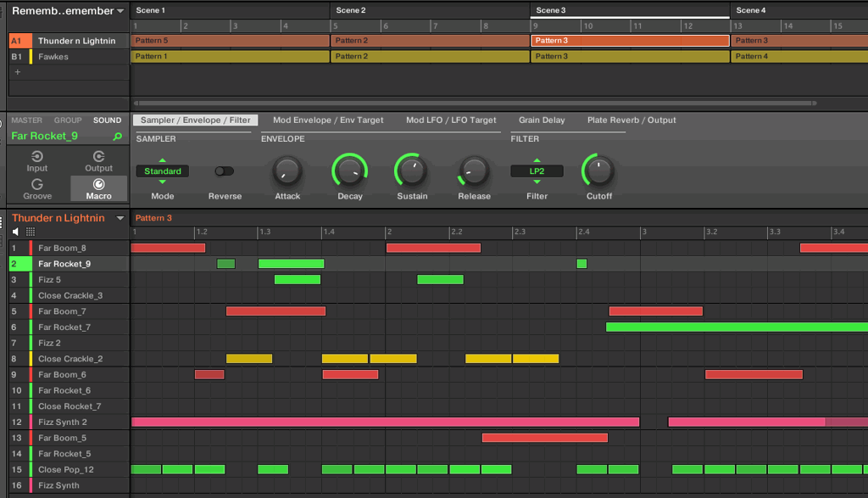Select the Macro icon
Viewport: 868px width, 498px height.
[x=98, y=184]
